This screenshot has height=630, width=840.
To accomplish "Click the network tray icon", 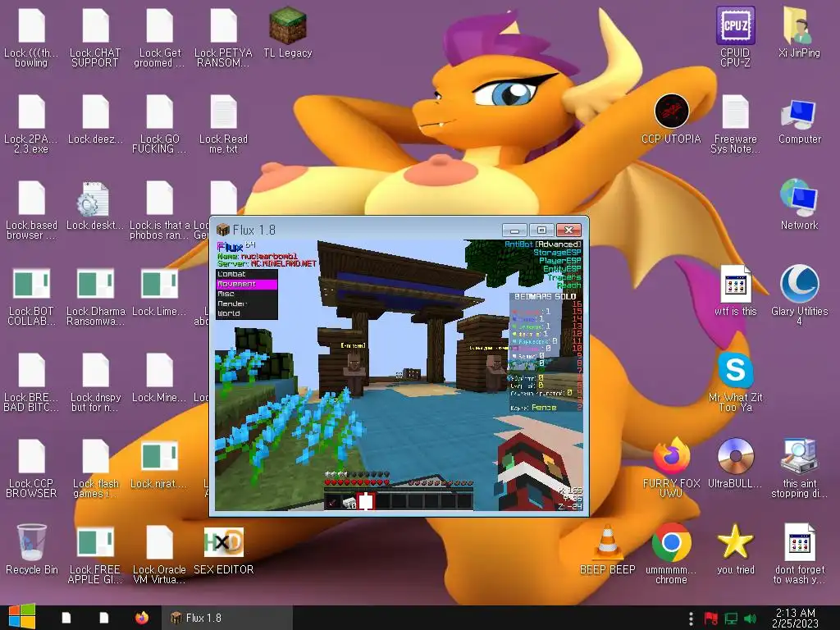I will (x=731, y=619).
